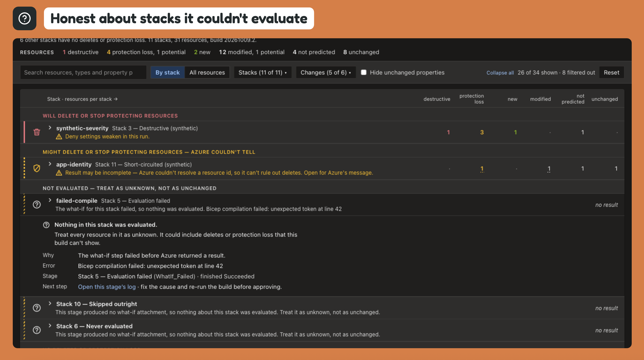Click no result text on Stack 10 row
The image size is (644, 360).
coord(606,308)
